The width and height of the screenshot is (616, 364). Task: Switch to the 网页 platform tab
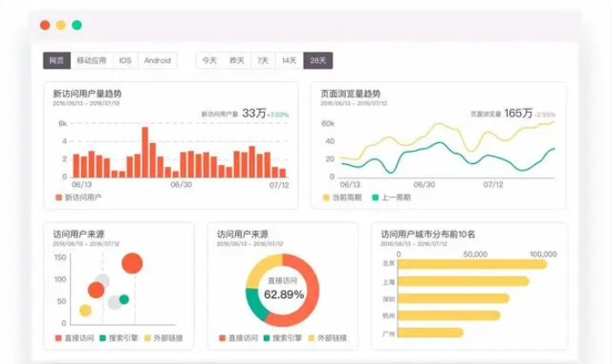tap(57, 60)
